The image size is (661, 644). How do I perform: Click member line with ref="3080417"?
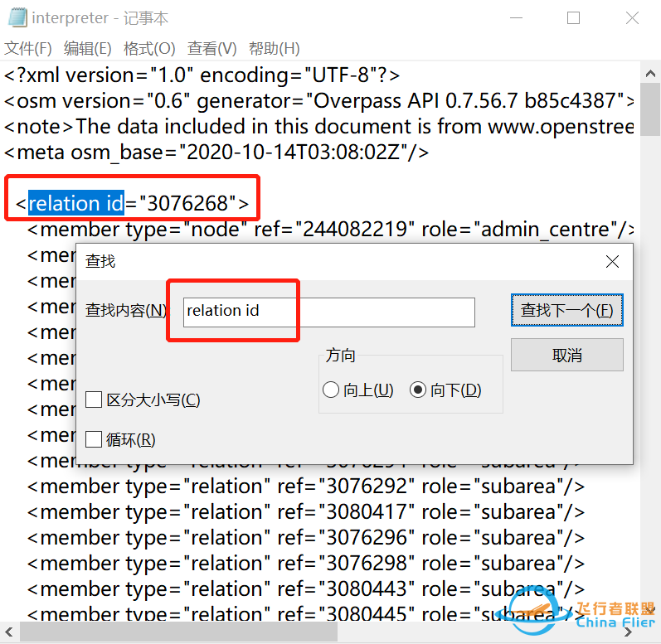(x=306, y=512)
